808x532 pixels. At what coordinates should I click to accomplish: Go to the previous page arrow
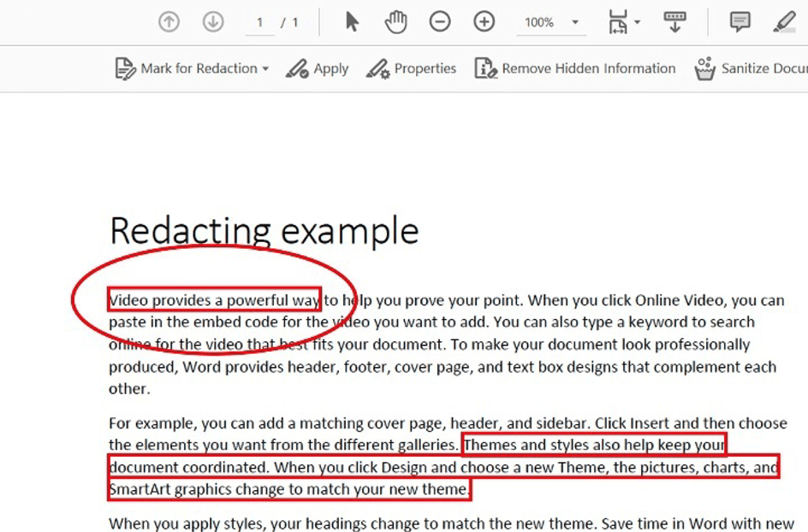coord(169,21)
